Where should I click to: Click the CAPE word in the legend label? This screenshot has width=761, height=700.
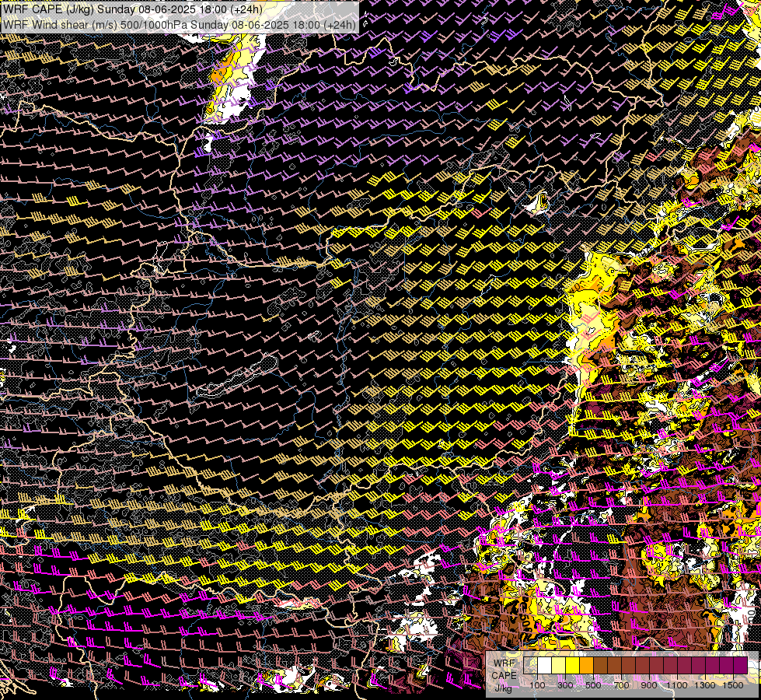(x=504, y=676)
